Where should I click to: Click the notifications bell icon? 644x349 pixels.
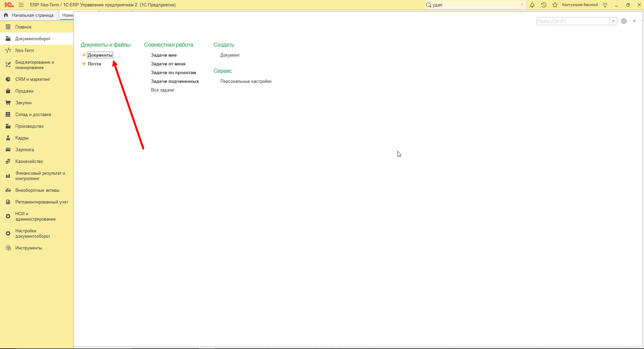[x=532, y=5]
